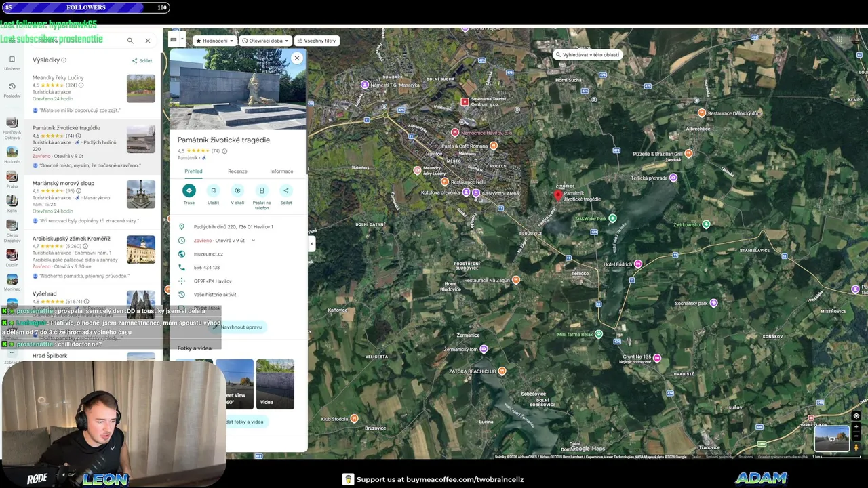
Task: Click the address Padlých hrdinů 220
Action: pyautogui.click(x=233, y=227)
